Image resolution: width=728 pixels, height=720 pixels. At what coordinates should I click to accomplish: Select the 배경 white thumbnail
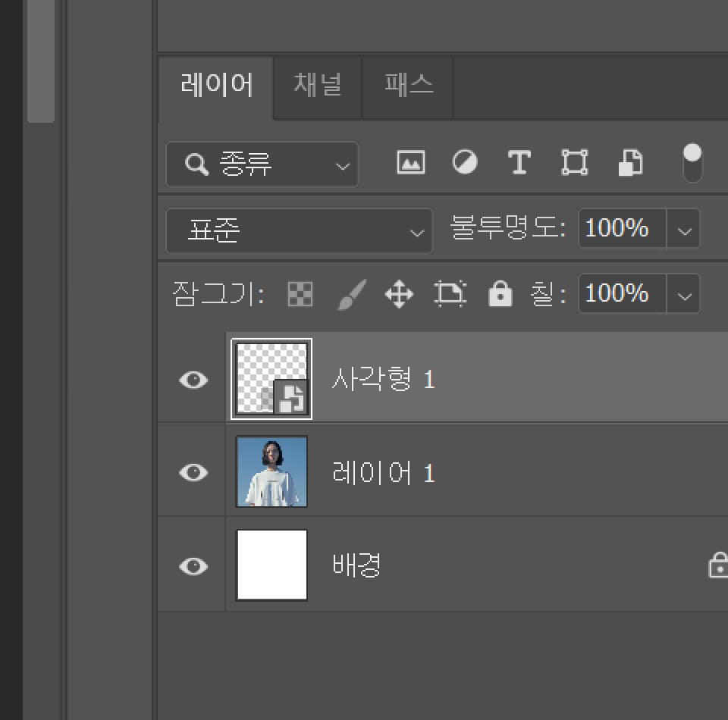pos(271,565)
